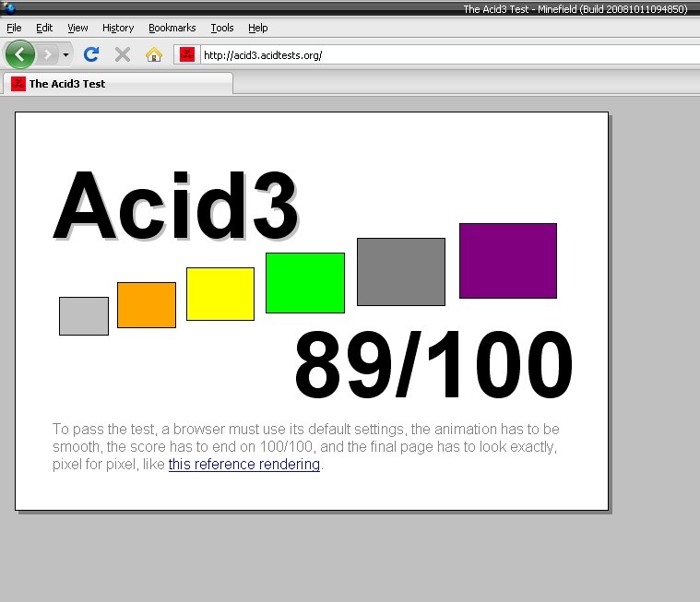Viewport: 700px width, 602px height.
Task: Click the 'To pass the test' paragraph text
Action: coord(306,446)
